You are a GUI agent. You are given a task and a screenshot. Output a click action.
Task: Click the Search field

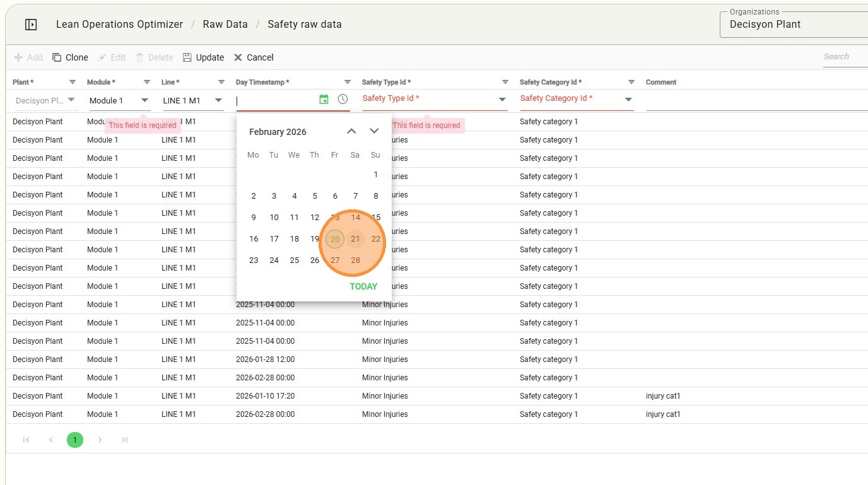tap(844, 57)
